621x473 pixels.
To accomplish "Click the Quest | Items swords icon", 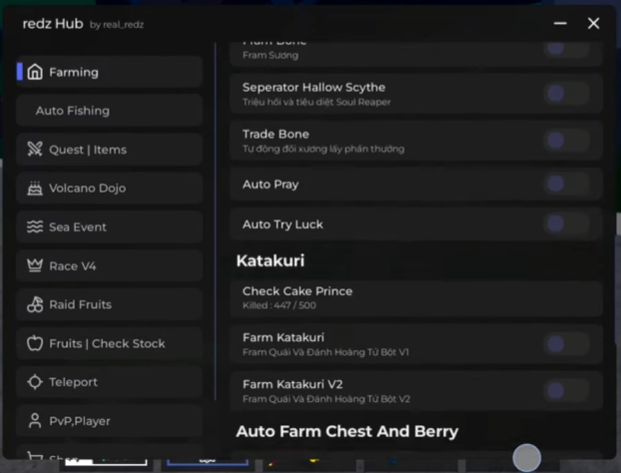I will click(35, 150).
